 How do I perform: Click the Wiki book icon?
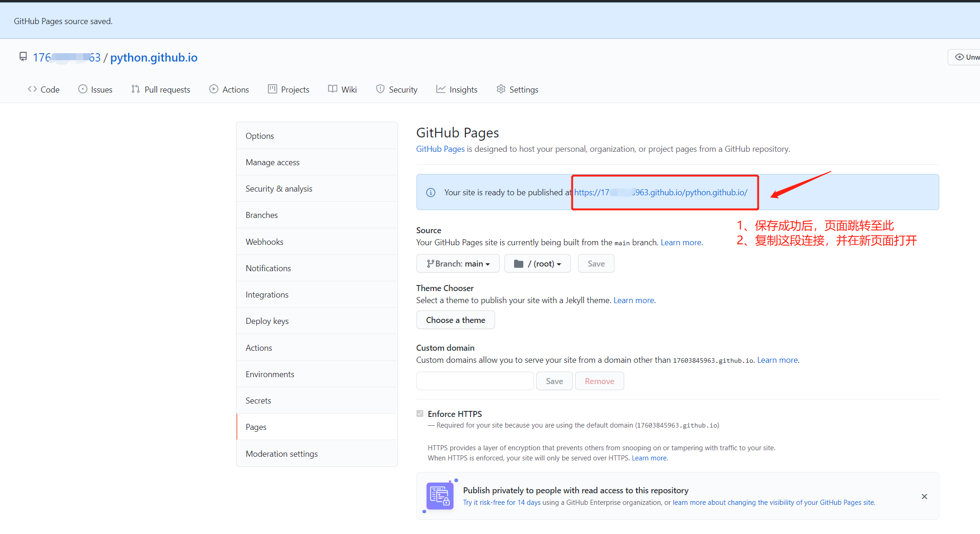pyautogui.click(x=332, y=89)
